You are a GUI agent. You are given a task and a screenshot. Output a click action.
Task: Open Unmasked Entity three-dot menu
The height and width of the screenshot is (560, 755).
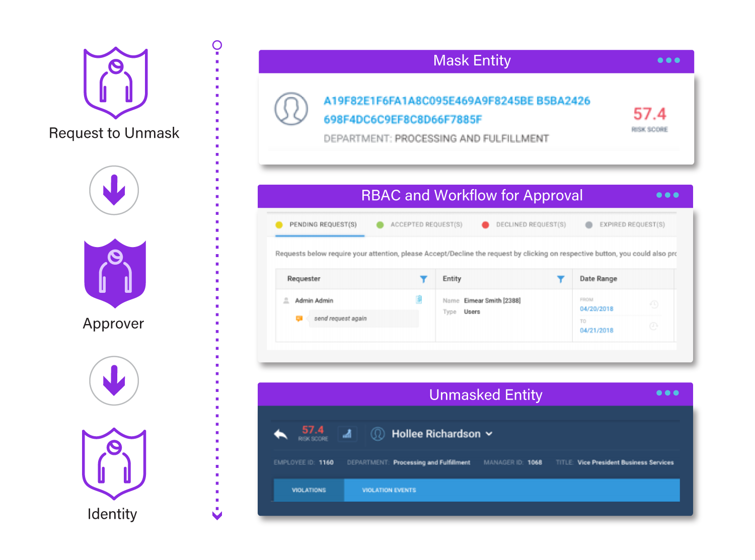click(x=667, y=393)
